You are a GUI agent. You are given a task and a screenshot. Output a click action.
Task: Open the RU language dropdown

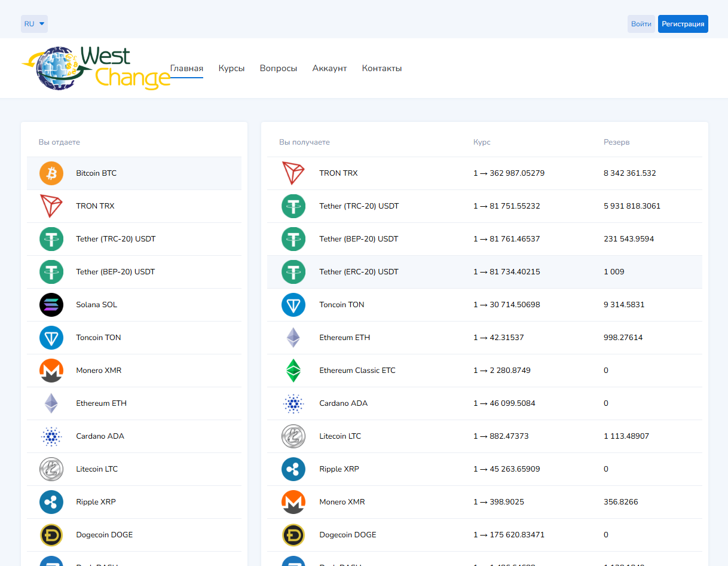[34, 24]
